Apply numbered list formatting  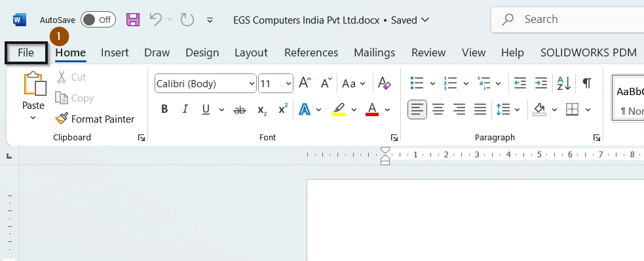tap(450, 83)
